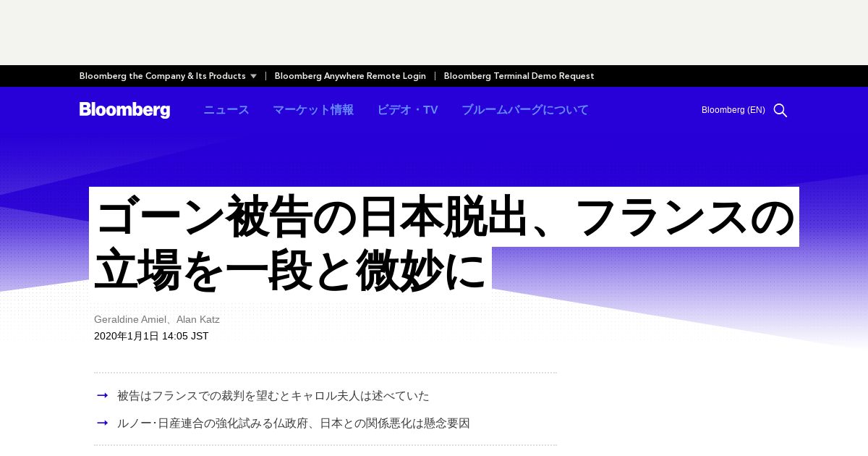This screenshot has height=456, width=868.
Task: Click bullet text 被告はフランスでの裁判を望む
Action: [x=273, y=396]
